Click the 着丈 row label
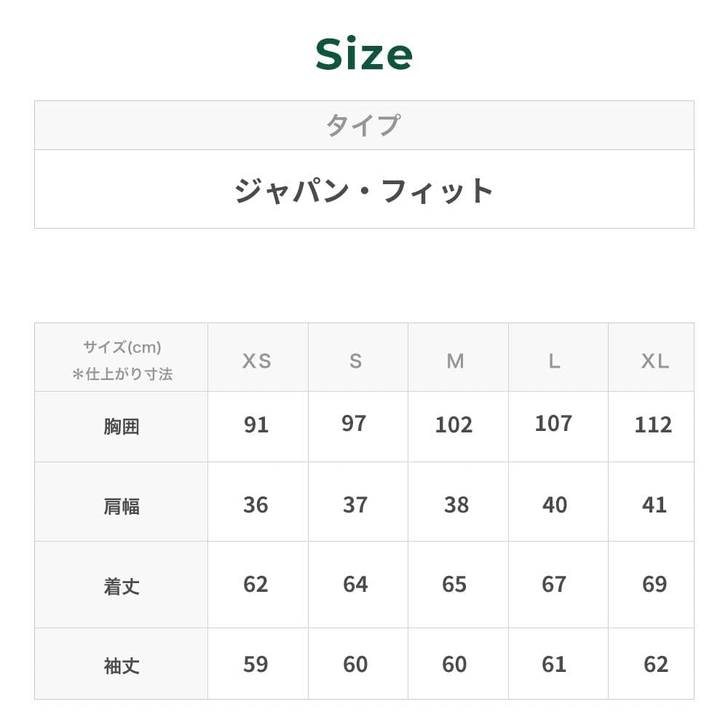 coord(122,586)
